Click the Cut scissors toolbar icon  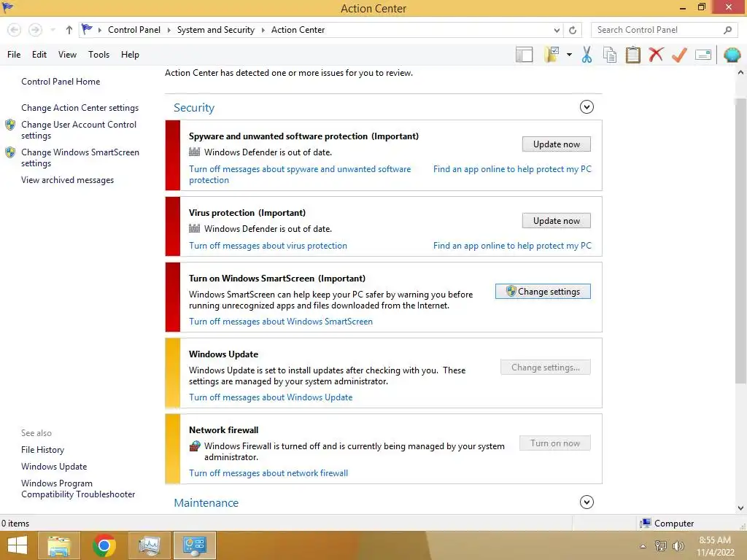pos(587,55)
